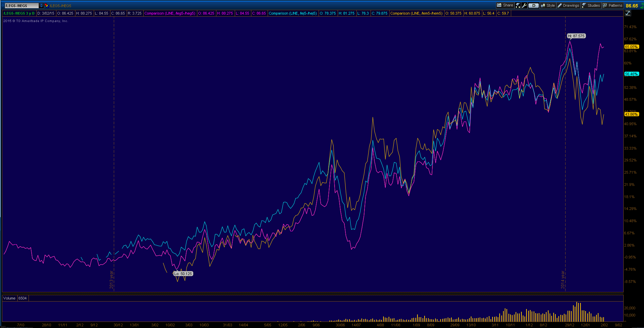Image resolution: width=644 pixels, height=328 pixels.
Task: Click the cyan Comparison /lej5-/hej5 label
Action: tap(293, 13)
